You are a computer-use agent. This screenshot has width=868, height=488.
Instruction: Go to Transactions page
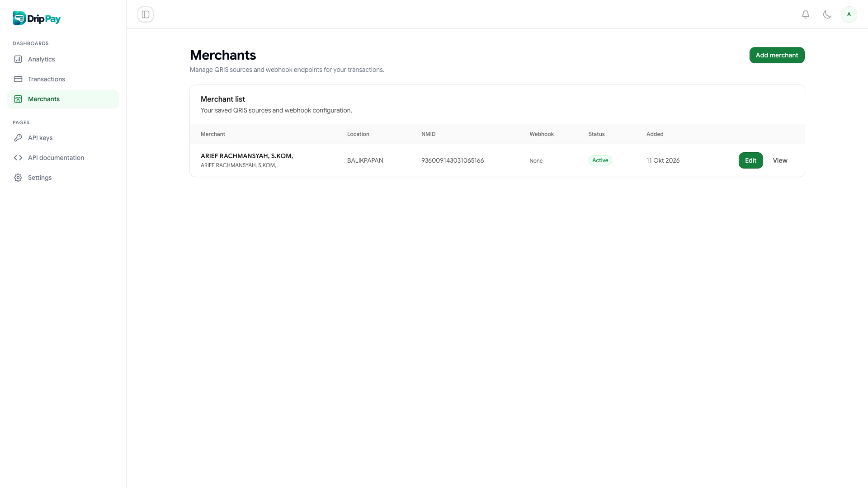[63, 79]
